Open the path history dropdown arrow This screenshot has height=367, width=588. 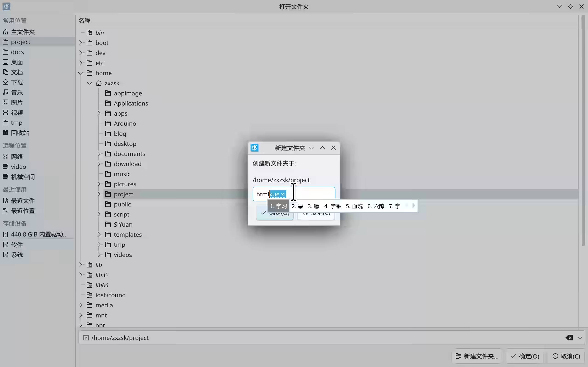(580, 338)
